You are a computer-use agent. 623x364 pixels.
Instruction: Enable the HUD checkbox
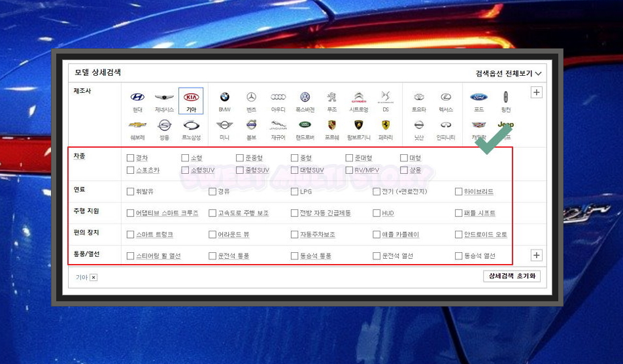tap(377, 213)
